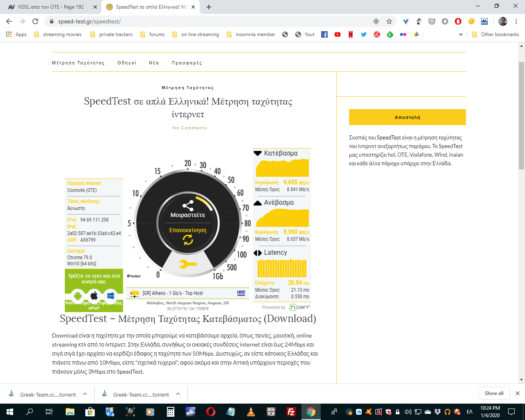This screenshot has width=525, height=420.
Task: Click the Pocket extension icon
Action: click(x=432, y=21)
